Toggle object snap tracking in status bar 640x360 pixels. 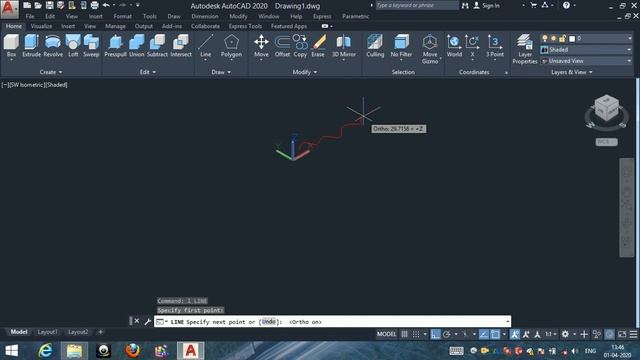click(x=484, y=334)
